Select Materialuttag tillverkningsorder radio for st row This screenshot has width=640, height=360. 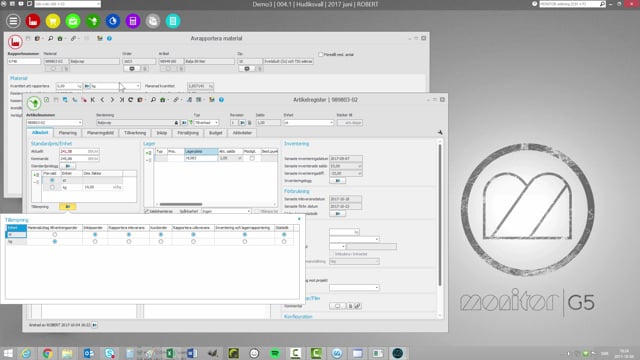coord(55,235)
